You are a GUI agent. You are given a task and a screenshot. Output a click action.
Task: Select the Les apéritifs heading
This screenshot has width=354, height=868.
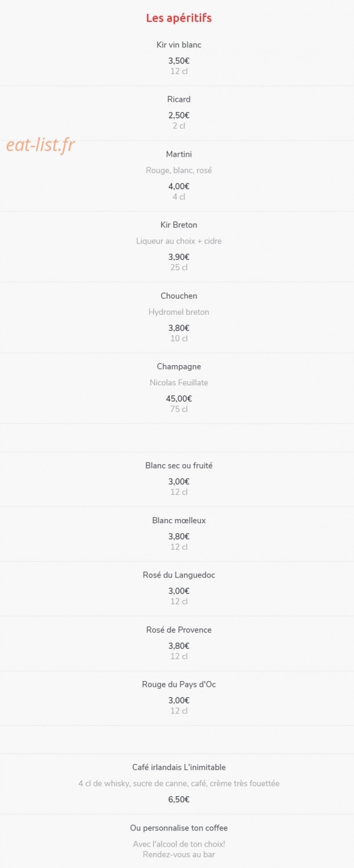pos(179,18)
